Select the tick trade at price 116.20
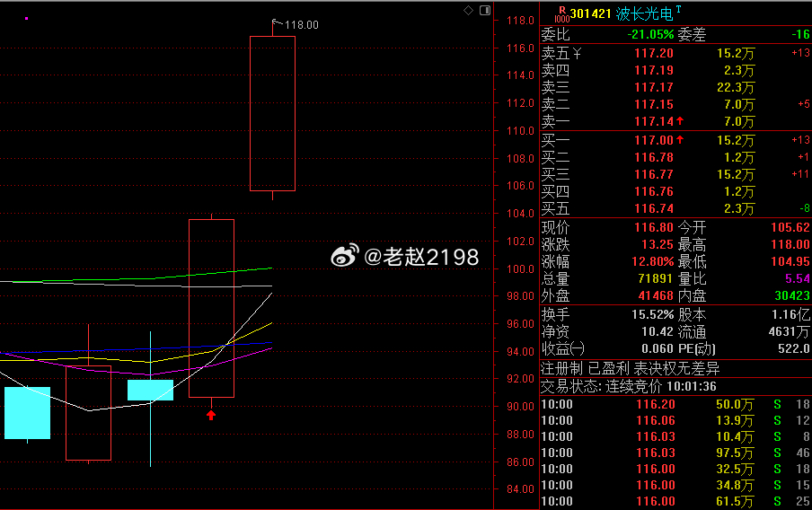The height and width of the screenshot is (510, 812). (x=675, y=404)
